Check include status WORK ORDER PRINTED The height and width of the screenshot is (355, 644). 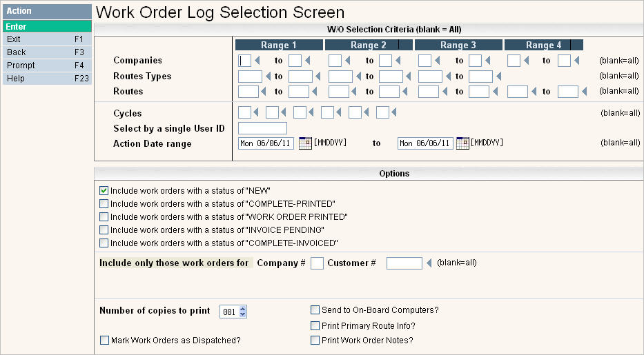coord(104,217)
